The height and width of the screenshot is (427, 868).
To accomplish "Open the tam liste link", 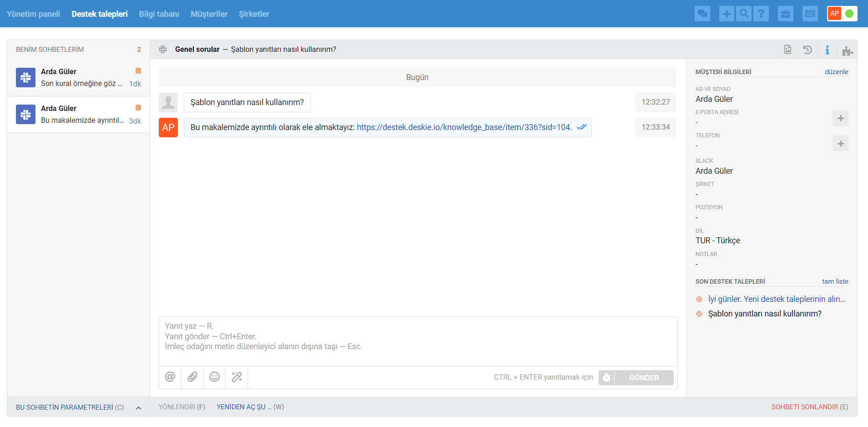I will coord(835,281).
